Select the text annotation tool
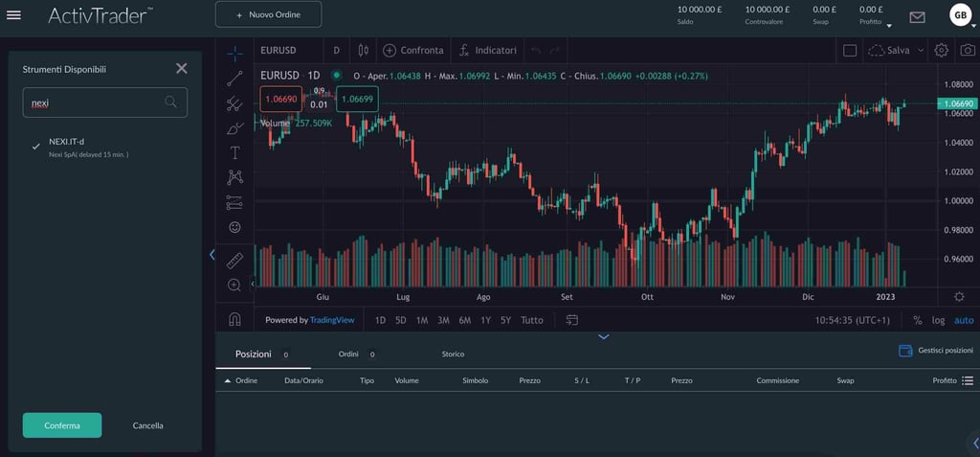 234,152
